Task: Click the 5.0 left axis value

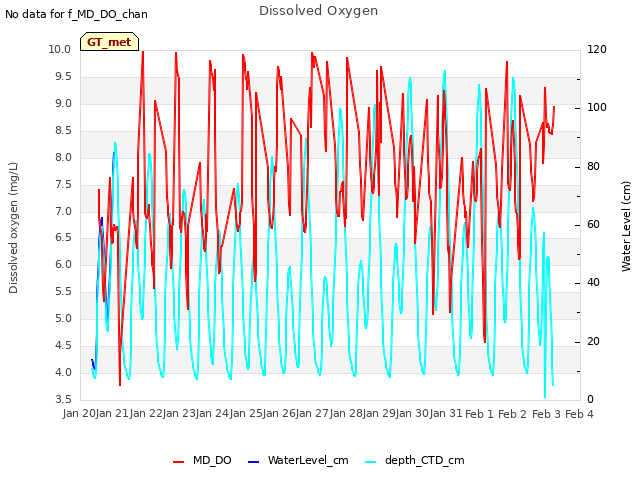Action: [x=63, y=318]
